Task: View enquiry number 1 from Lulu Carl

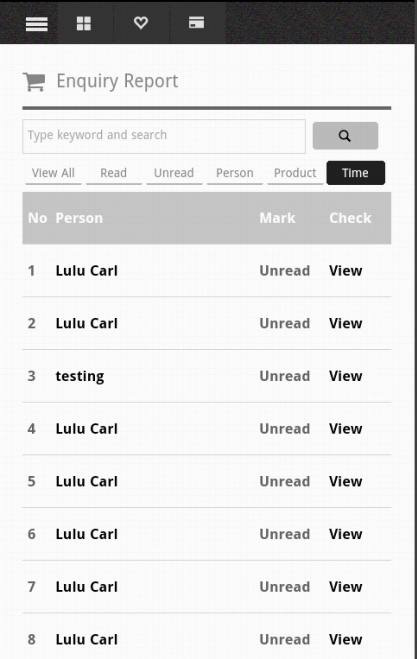Action: (x=346, y=271)
